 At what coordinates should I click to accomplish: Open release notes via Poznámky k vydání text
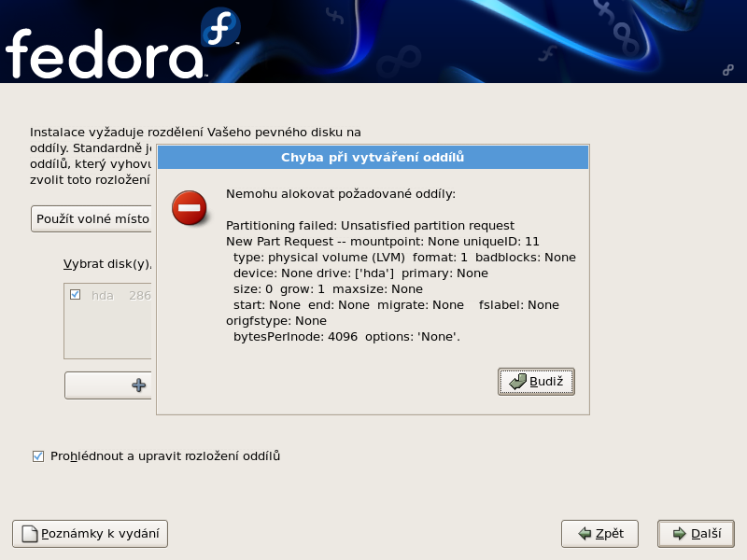[103, 534]
